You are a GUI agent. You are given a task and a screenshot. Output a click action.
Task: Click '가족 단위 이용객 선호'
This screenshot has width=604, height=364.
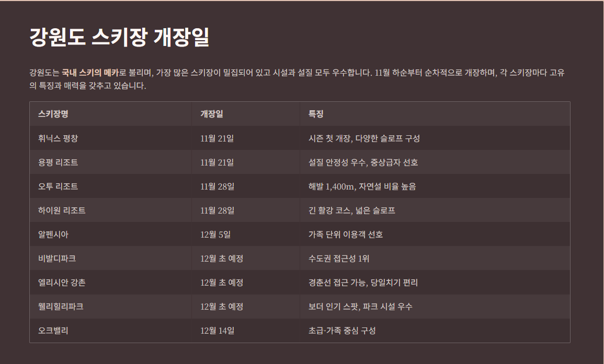[x=346, y=234]
